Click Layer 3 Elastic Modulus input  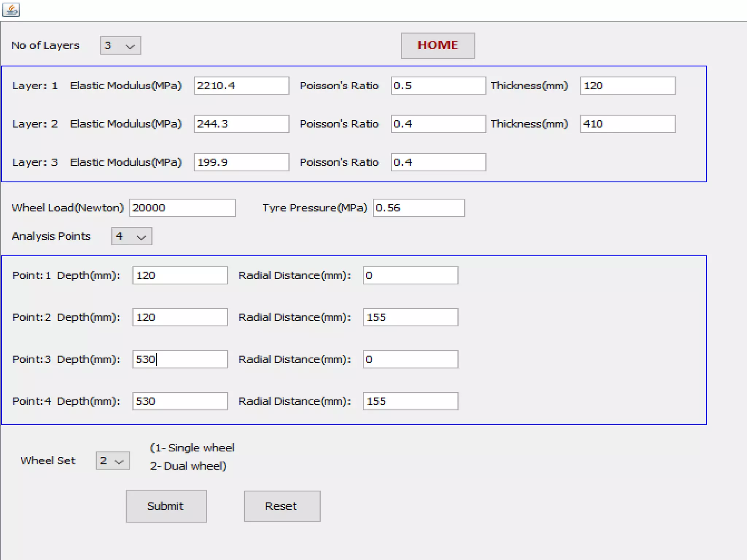[x=241, y=162]
